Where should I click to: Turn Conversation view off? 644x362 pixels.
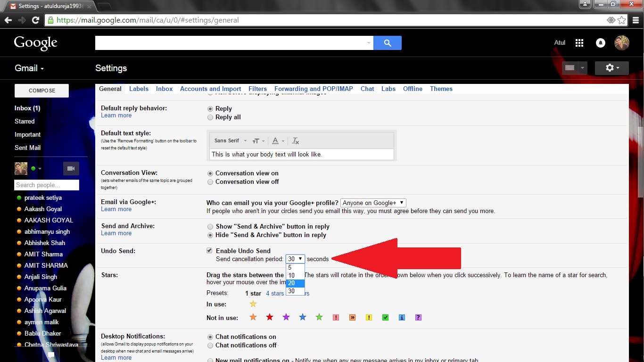210,182
